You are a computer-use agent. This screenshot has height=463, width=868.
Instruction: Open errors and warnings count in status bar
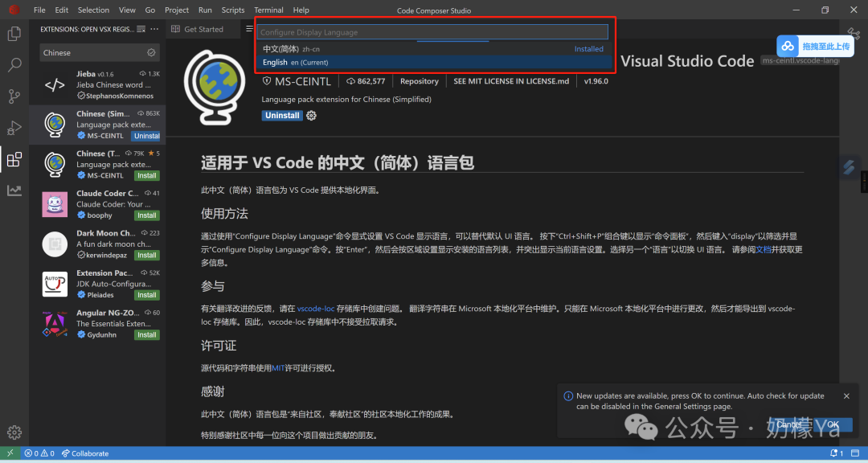point(39,453)
